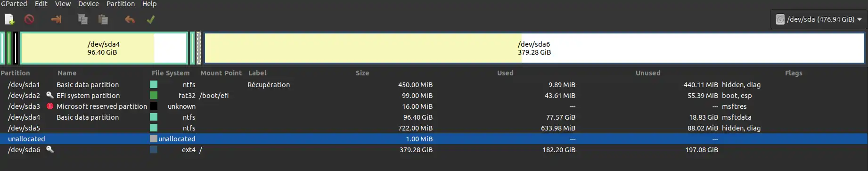Click the Size column header

coord(362,73)
